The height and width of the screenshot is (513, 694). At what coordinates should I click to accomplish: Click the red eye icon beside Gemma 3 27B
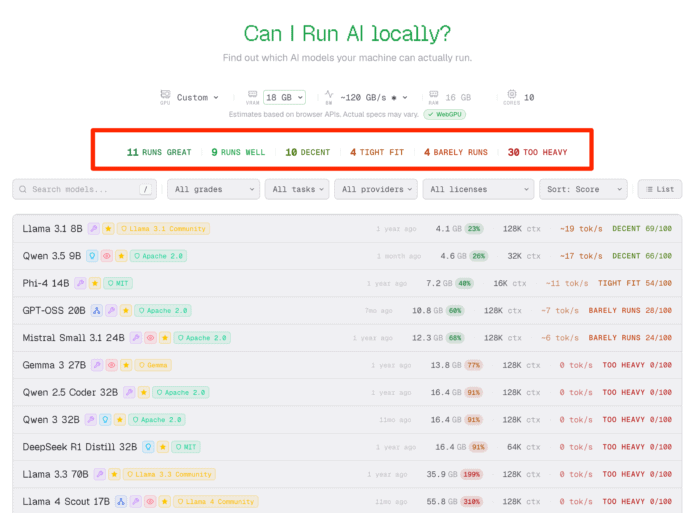(x=112, y=365)
